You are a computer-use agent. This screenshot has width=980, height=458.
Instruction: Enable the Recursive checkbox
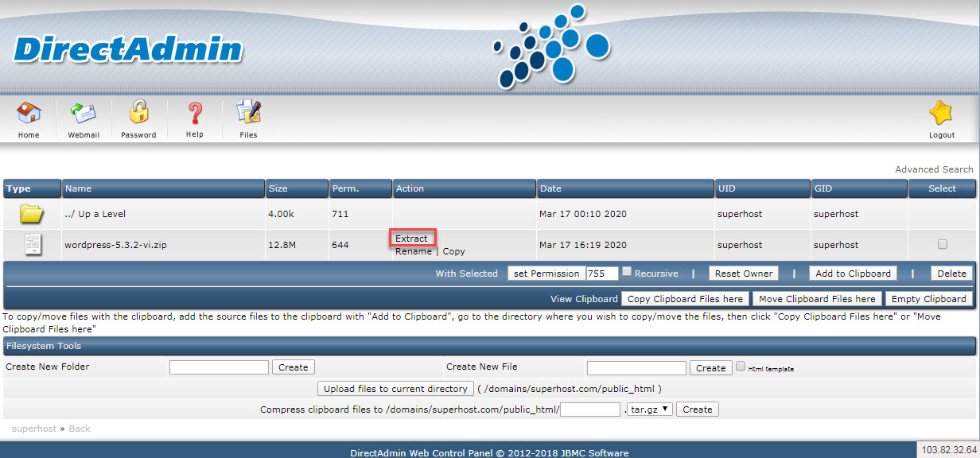[627, 272]
